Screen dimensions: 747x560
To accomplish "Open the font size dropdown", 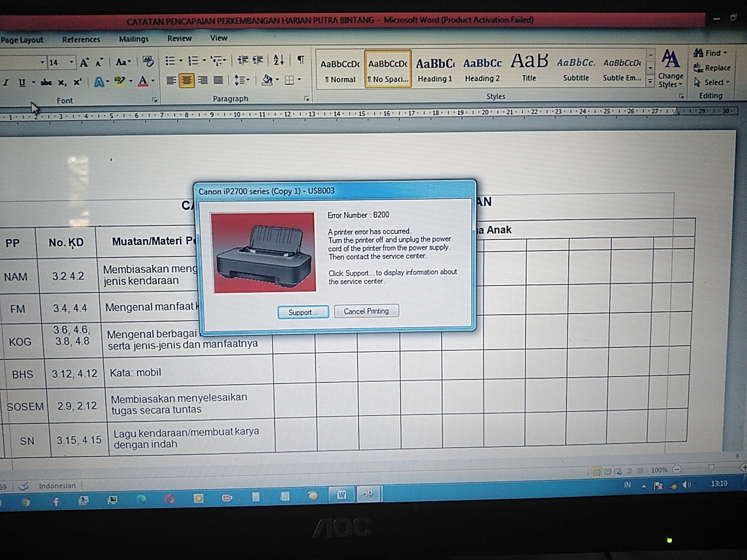I will 71,62.
